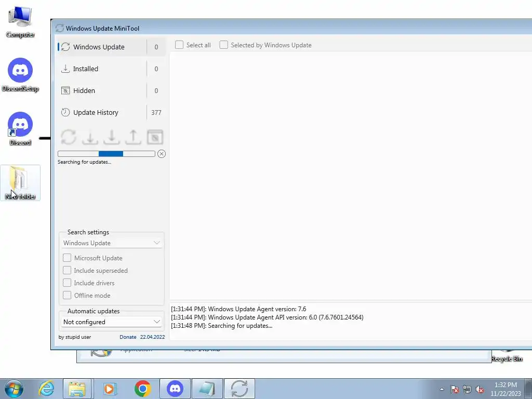This screenshot has width=532, height=399.
Task: Click the Donate link
Action: [128, 337]
